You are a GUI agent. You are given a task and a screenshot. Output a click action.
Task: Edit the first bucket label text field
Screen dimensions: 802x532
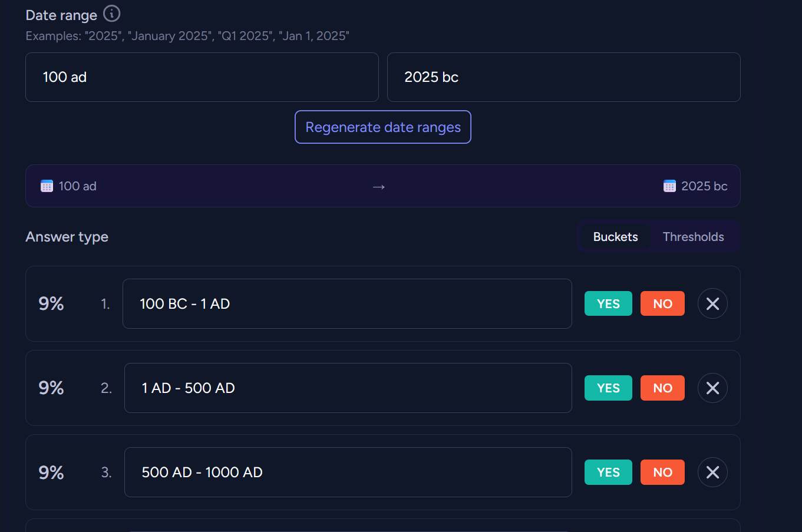[346, 303]
